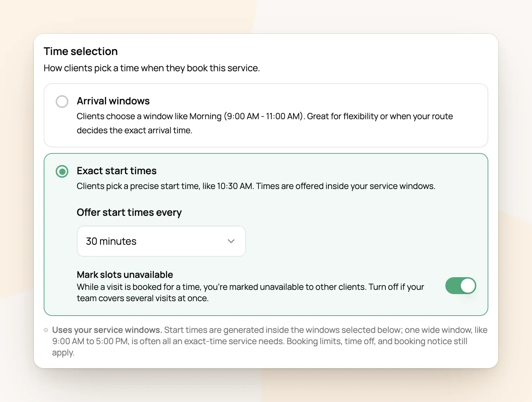Click the 'Exact start times' option title
Image resolution: width=532 pixels, height=402 pixels.
tap(117, 171)
